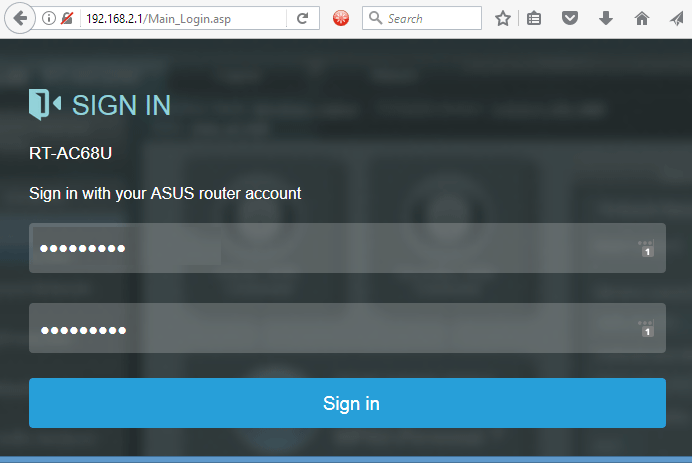Image resolution: width=692 pixels, height=463 pixels.
Task: Click the password field with masked dots
Action: pos(347,328)
